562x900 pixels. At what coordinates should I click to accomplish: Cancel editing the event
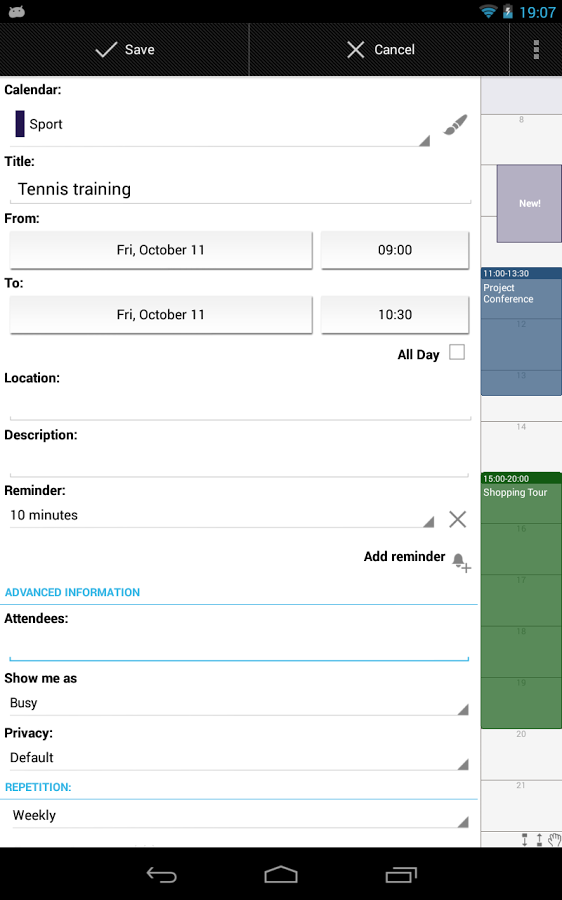click(x=380, y=49)
